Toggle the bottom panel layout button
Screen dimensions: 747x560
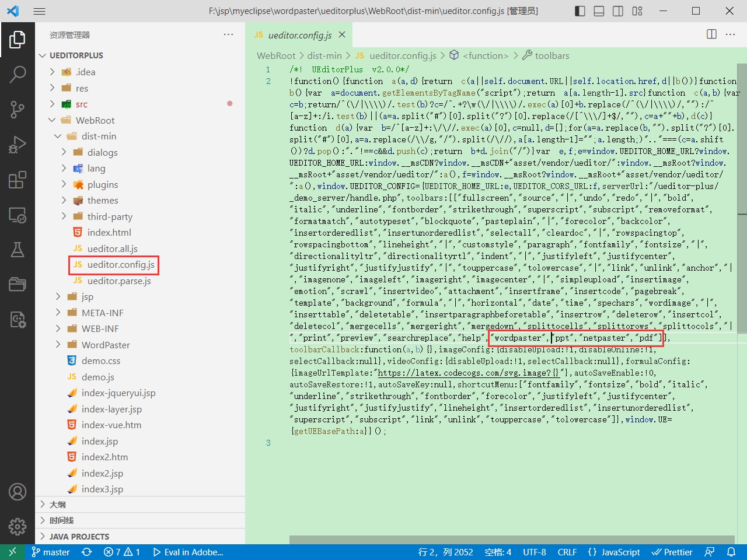pyautogui.click(x=599, y=11)
